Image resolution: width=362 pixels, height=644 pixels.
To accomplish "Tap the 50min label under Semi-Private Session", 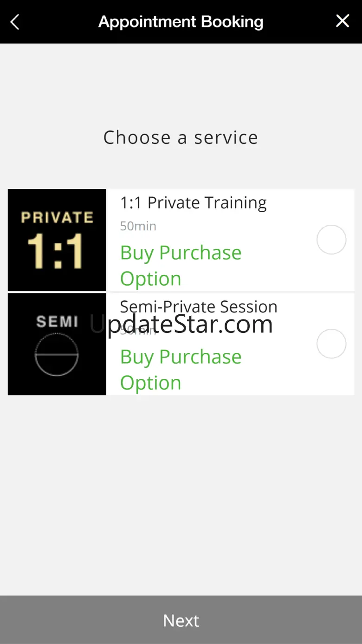I will click(x=138, y=330).
